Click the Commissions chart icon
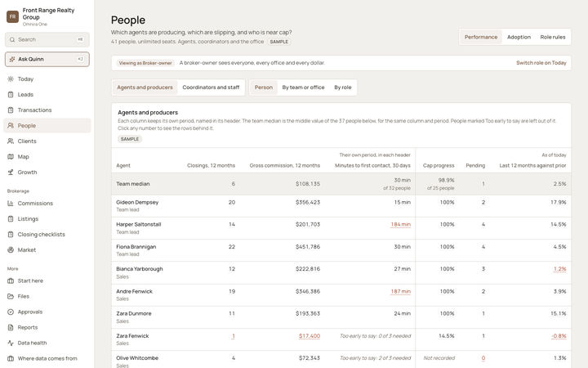 11,203
